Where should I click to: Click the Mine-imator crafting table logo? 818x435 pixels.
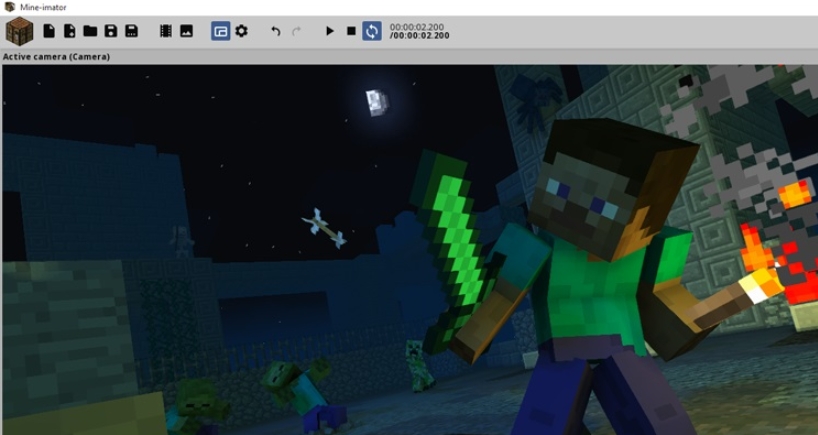pos(19,31)
